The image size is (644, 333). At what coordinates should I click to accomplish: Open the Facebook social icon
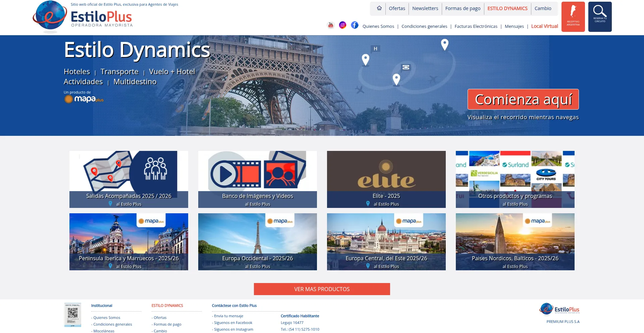tap(355, 25)
